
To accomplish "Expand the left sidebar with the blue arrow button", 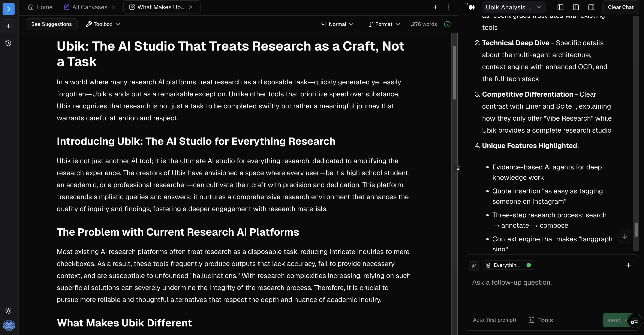I will [9, 9].
